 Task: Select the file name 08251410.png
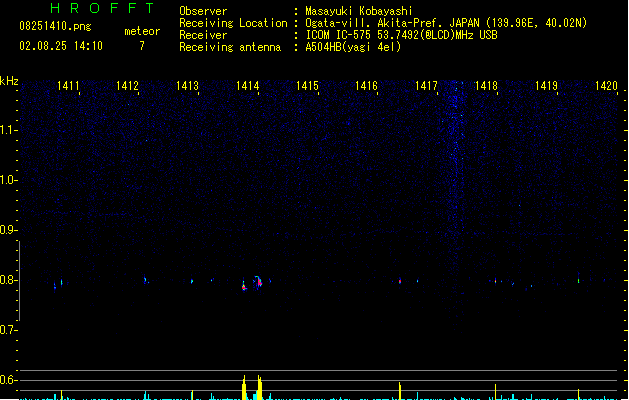(x=55, y=26)
